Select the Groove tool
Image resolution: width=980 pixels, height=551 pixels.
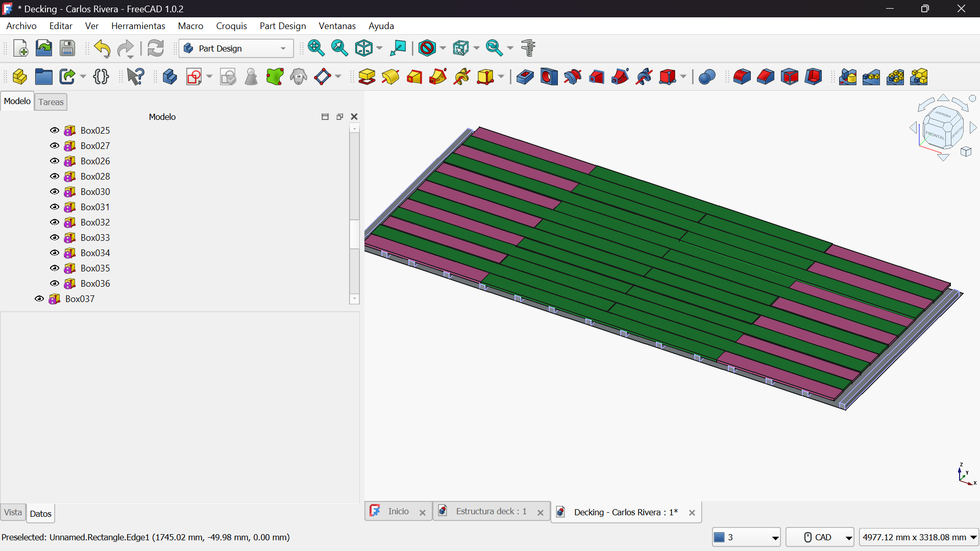tap(573, 77)
